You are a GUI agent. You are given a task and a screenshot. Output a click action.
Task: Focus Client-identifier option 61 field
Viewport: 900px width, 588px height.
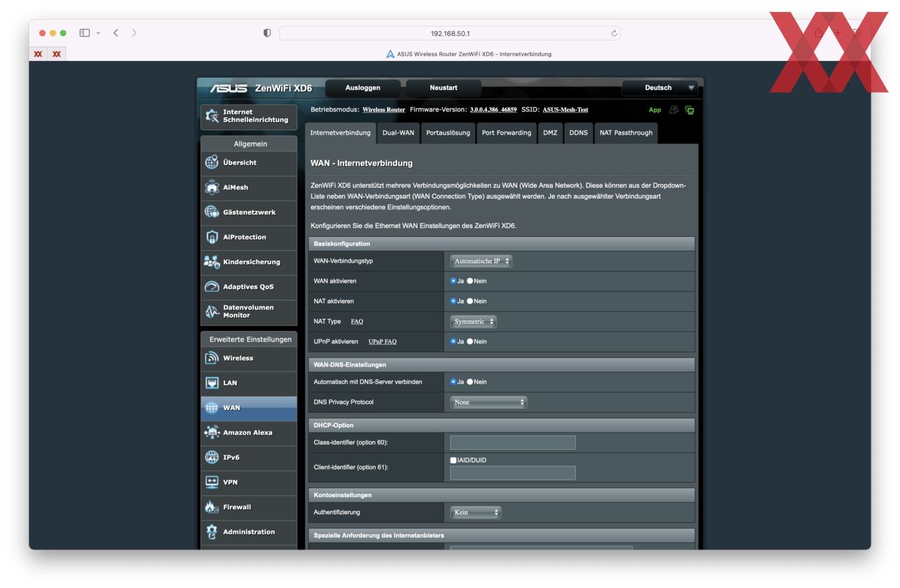513,473
